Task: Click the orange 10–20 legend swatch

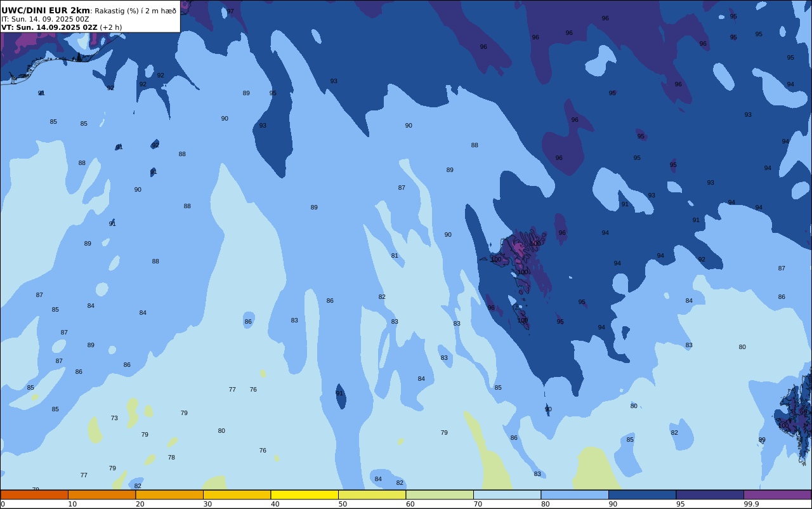Action: 101,494
